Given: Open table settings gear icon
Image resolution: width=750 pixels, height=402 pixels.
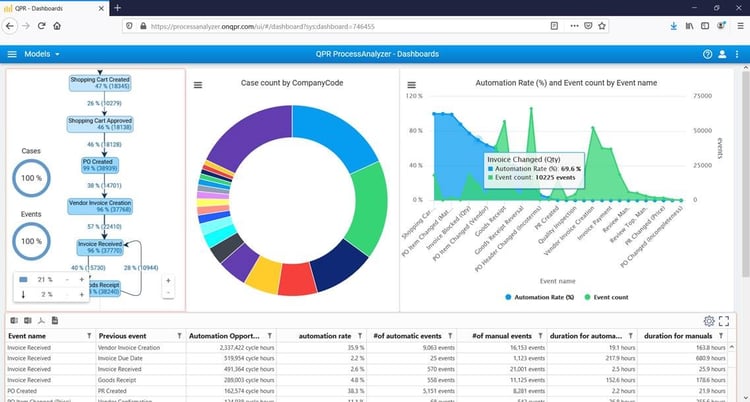Looking at the screenshot, I should coord(709,321).
